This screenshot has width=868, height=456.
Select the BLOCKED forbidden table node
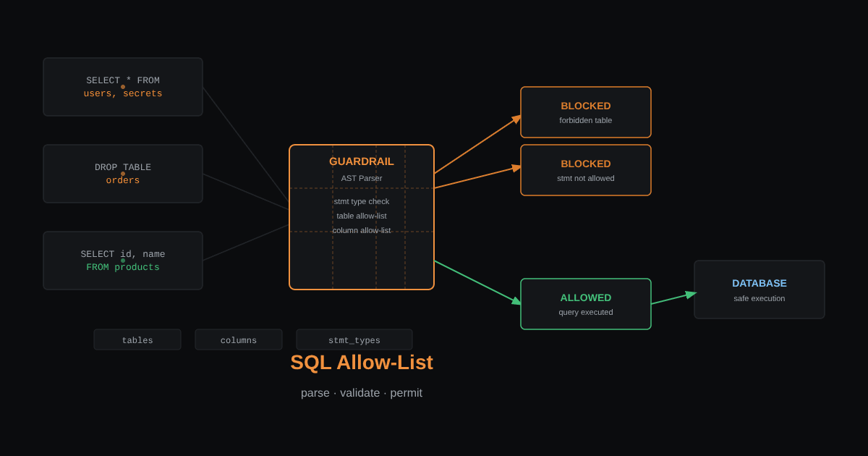(586, 112)
